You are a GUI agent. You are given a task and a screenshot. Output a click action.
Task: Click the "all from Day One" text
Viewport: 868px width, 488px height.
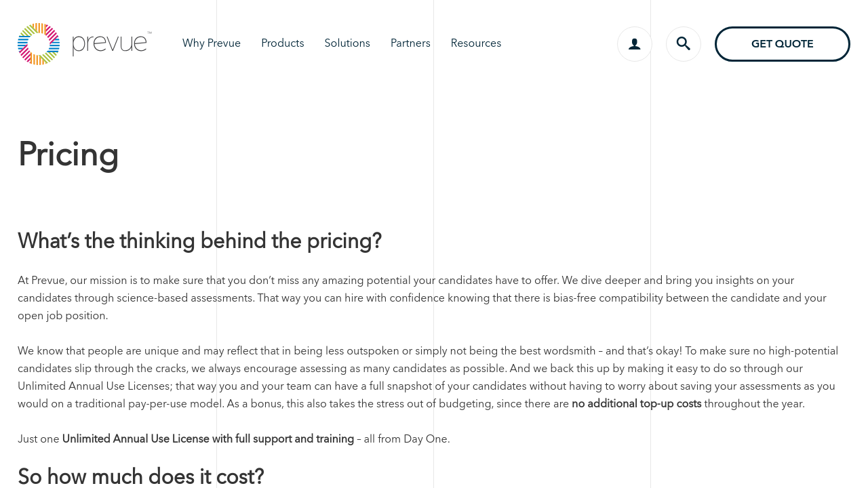(406, 439)
